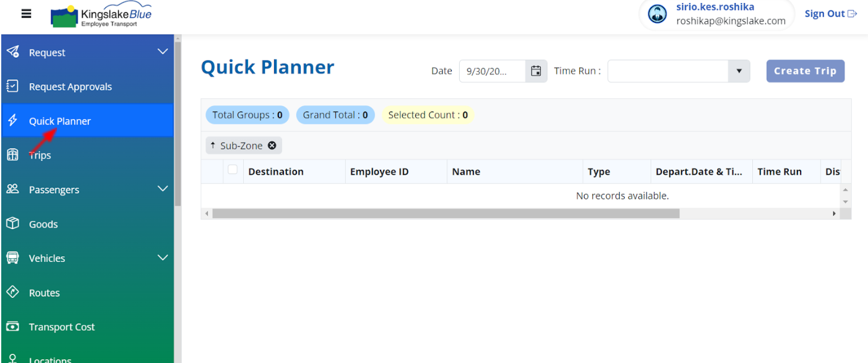This screenshot has height=363, width=868.
Task: Open the hamburger menu icon
Action: (27, 14)
